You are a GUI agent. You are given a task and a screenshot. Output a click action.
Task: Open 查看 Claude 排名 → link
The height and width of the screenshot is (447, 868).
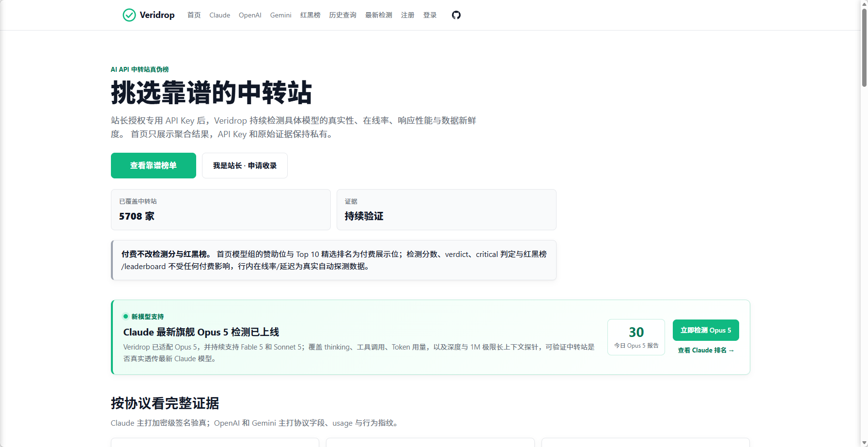tap(706, 350)
